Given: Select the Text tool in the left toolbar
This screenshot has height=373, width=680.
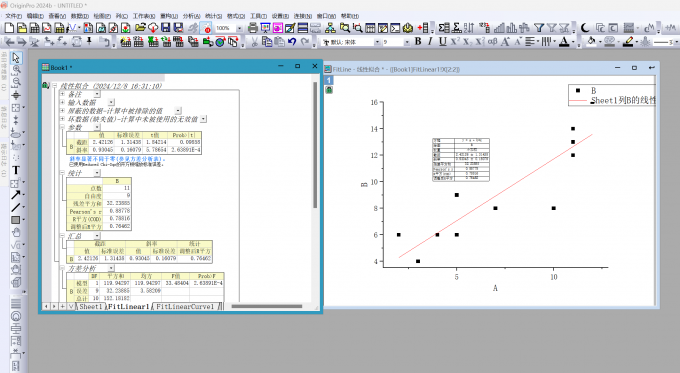Looking at the screenshot, I should 16,170.
